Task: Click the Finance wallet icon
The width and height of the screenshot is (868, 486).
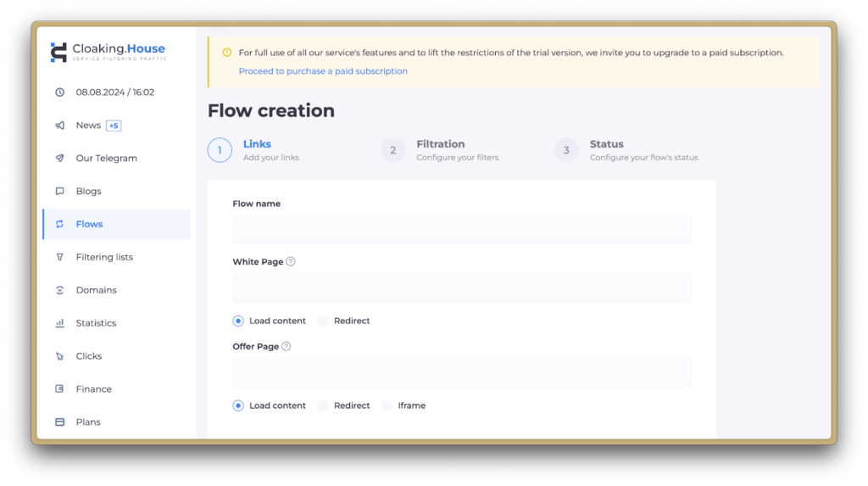Action: tap(59, 389)
